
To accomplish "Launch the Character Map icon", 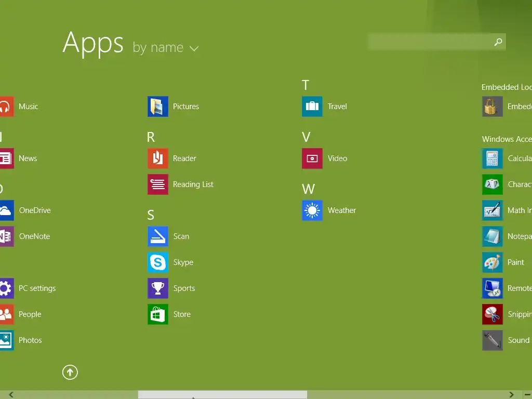I will [493, 184].
